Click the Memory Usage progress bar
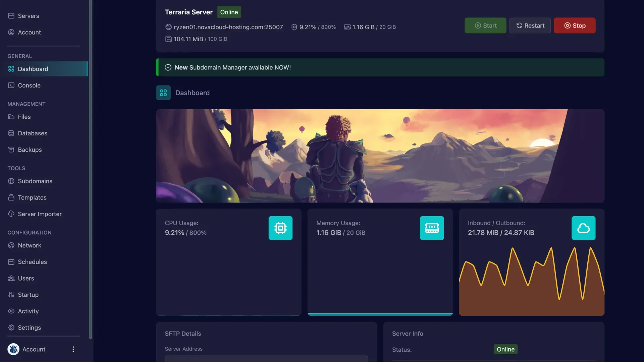 pos(380,314)
